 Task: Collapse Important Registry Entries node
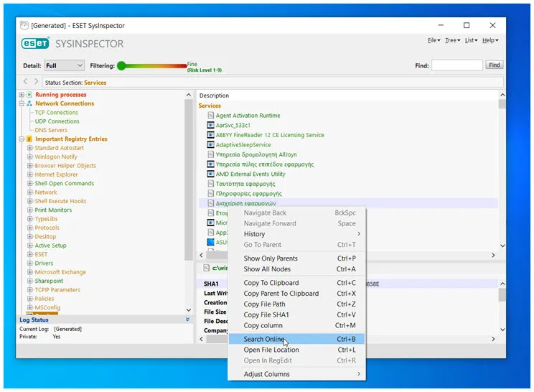(x=22, y=139)
